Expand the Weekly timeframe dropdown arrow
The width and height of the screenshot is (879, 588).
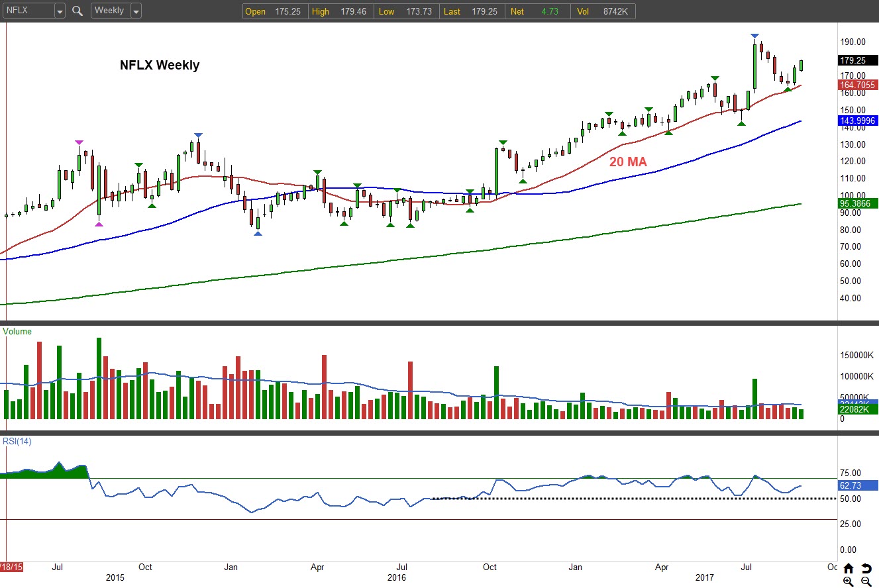point(136,11)
